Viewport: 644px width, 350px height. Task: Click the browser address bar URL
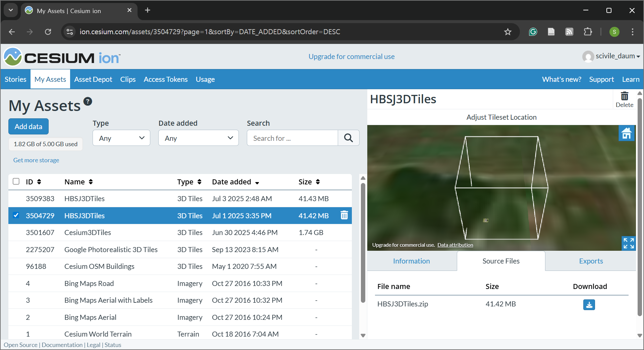pyautogui.click(x=210, y=32)
